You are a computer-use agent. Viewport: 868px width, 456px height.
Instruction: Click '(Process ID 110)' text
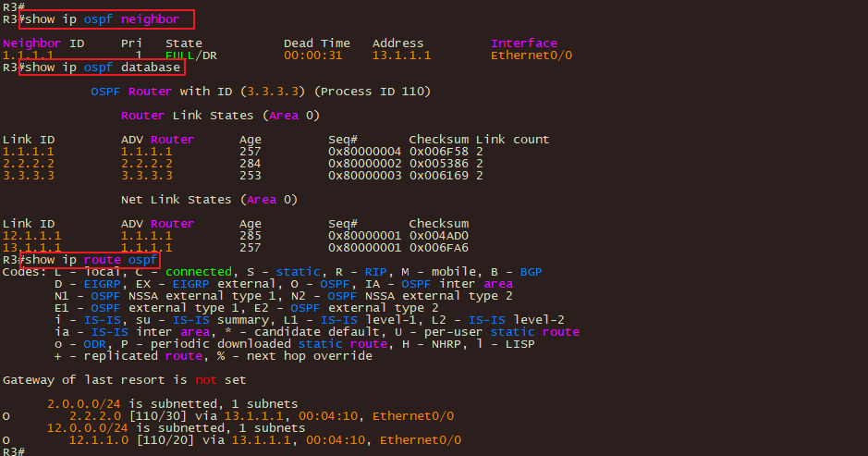[372, 92]
